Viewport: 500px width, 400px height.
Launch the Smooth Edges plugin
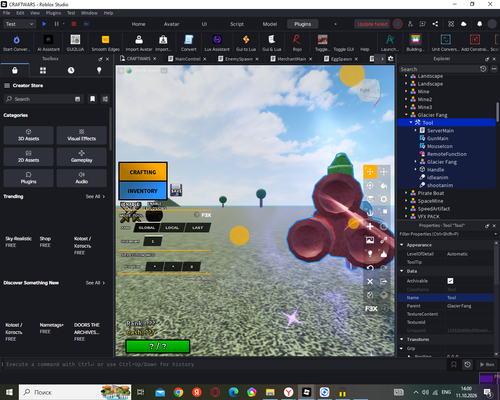105,43
